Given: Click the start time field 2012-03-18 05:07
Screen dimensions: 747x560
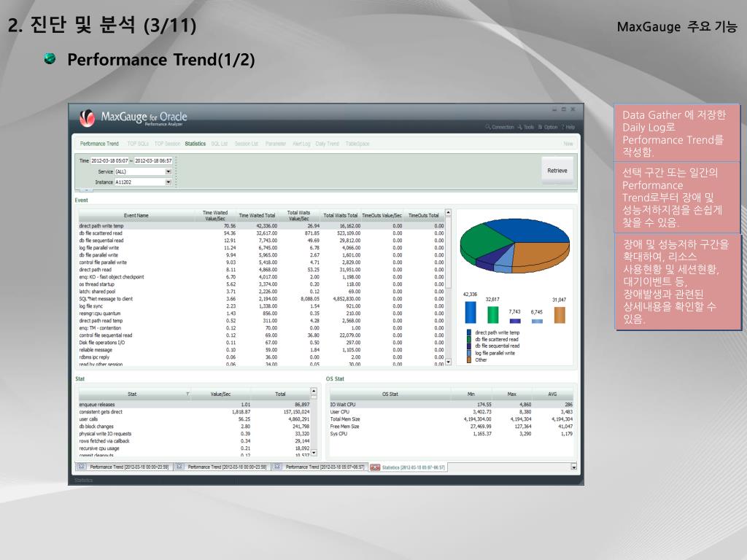Looking at the screenshot, I should pyautogui.click(x=109, y=161).
